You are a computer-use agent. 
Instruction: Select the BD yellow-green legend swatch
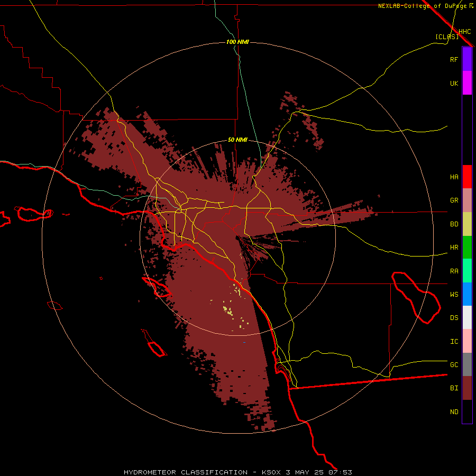pyautogui.click(x=467, y=224)
